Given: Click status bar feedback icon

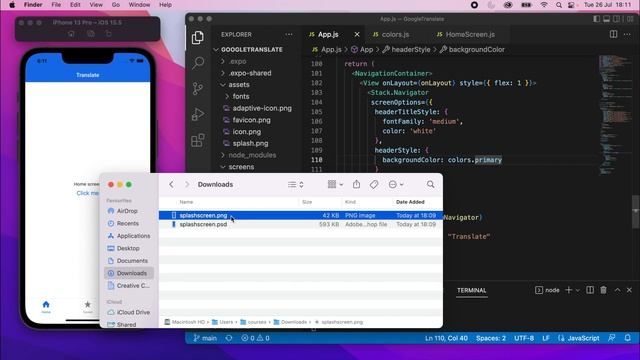Looking at the screenshot, I should 611,338.
